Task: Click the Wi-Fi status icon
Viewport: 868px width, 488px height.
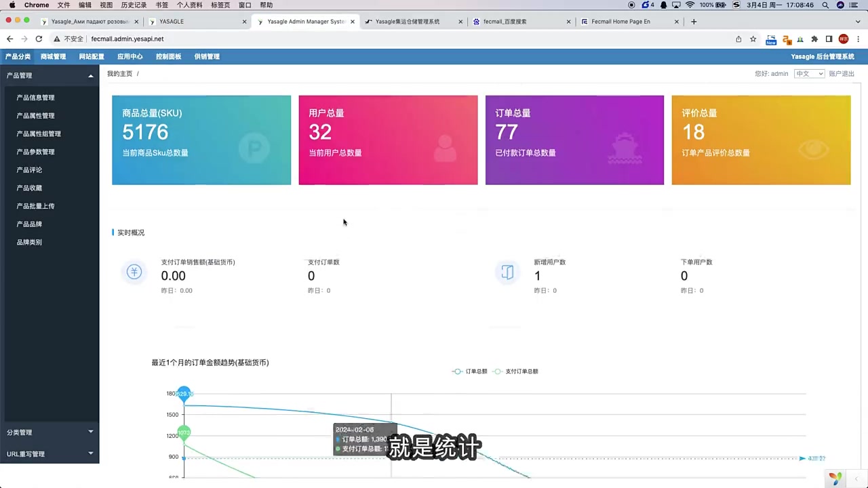Action: 690,5
